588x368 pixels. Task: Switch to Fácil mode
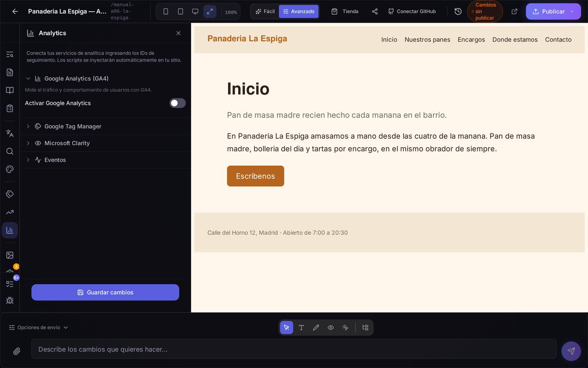pos(265,11)
